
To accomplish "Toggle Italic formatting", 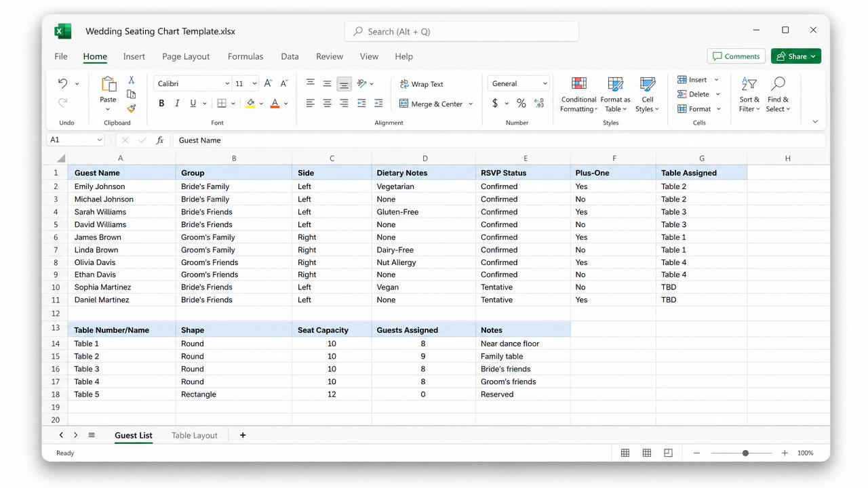I will tap(177, 103).
